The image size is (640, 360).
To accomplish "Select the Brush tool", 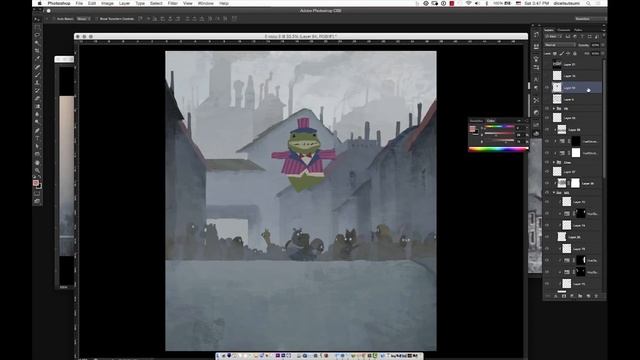I will [x=37, y=74].
